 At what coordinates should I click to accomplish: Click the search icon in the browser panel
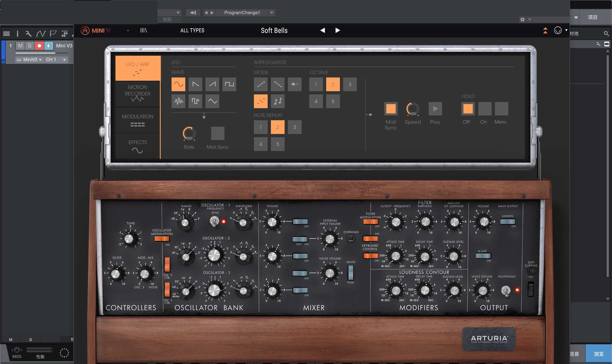(x=606, y=33)
